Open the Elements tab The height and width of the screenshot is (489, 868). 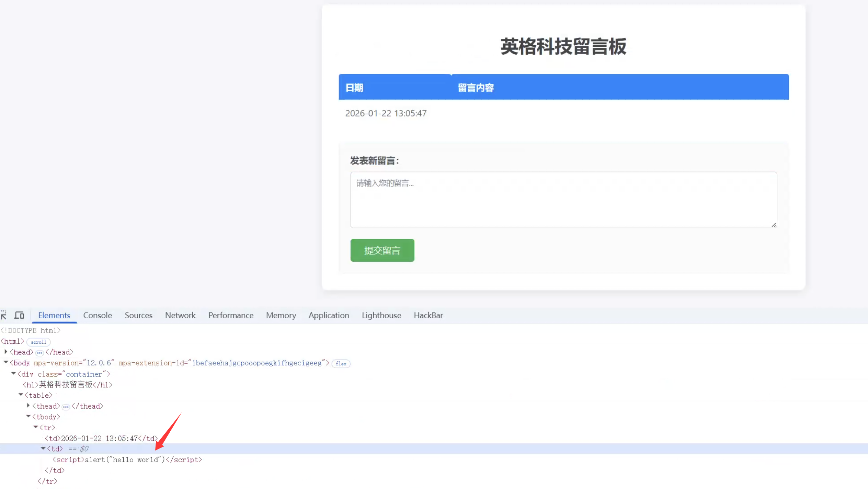54,315
